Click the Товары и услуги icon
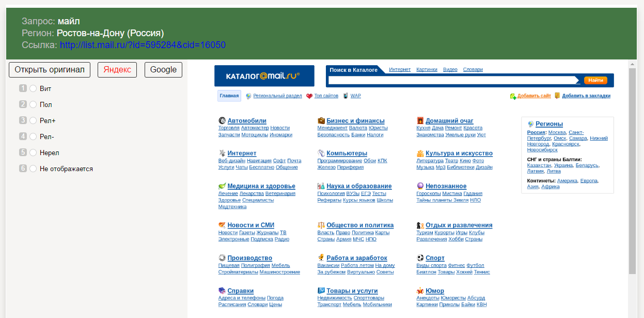Viewport: 644px width, 318px height. pyautogui.click(x=321, y=291)
